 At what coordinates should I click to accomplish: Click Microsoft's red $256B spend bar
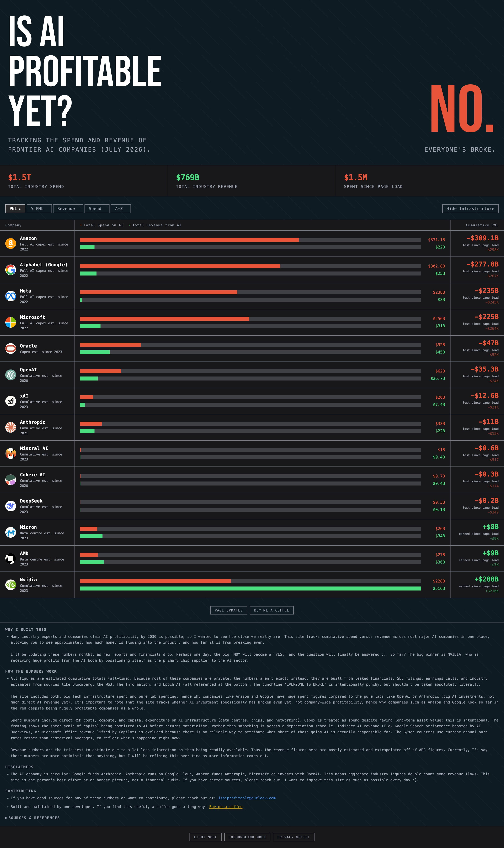coord(164,318)
